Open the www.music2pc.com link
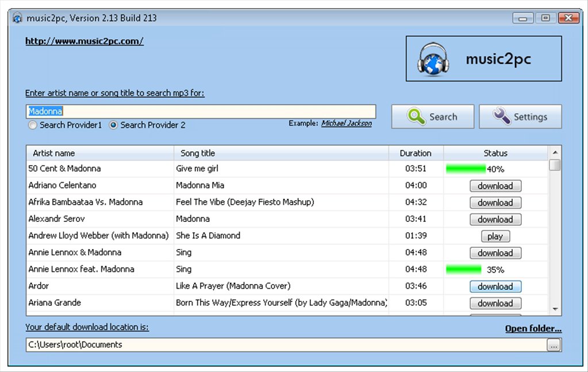The height and width of the screenshot is (372, 588). click(84, 41)
